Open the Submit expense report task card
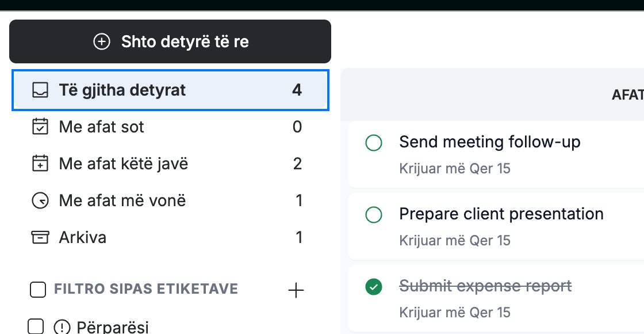 [496, 299]
